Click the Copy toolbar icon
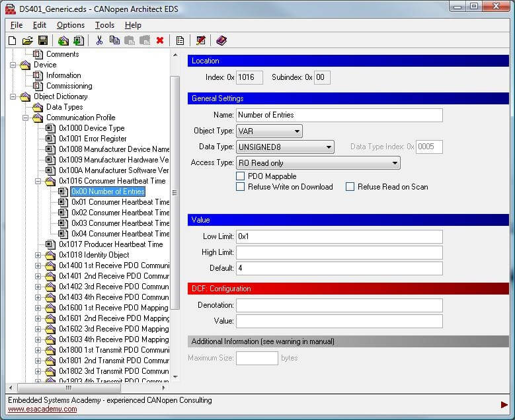Screen dimensions: 515x420 (x=114, y=41)
